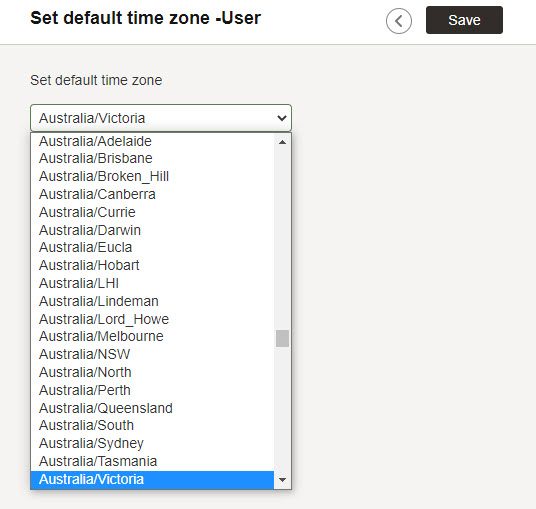The image size is (536, 509).
Task: Select Australia/Adelaide option
Action: [x=152, y=141]
